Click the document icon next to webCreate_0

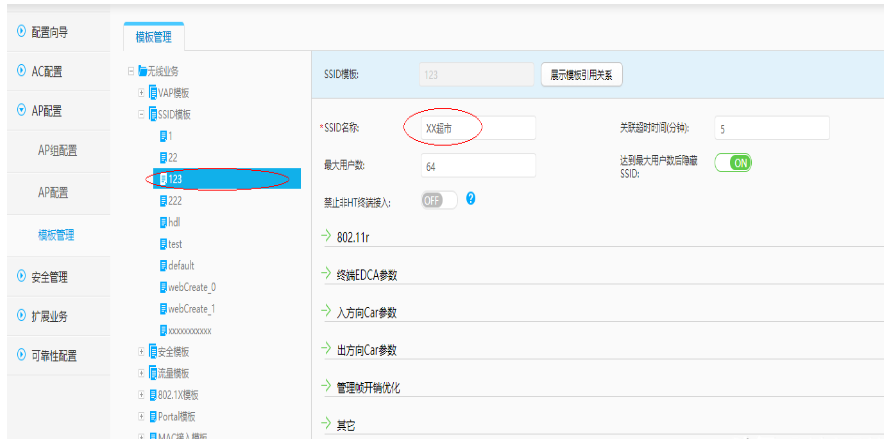click(x=163, y=287)
